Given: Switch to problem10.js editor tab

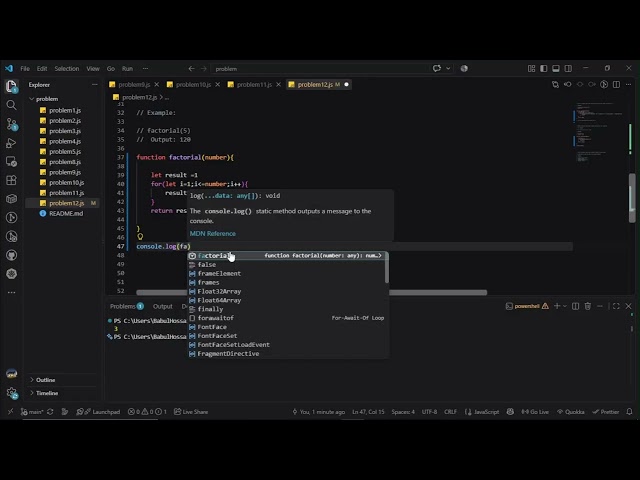Looking at the screenshot, I should tap(193, 84).
